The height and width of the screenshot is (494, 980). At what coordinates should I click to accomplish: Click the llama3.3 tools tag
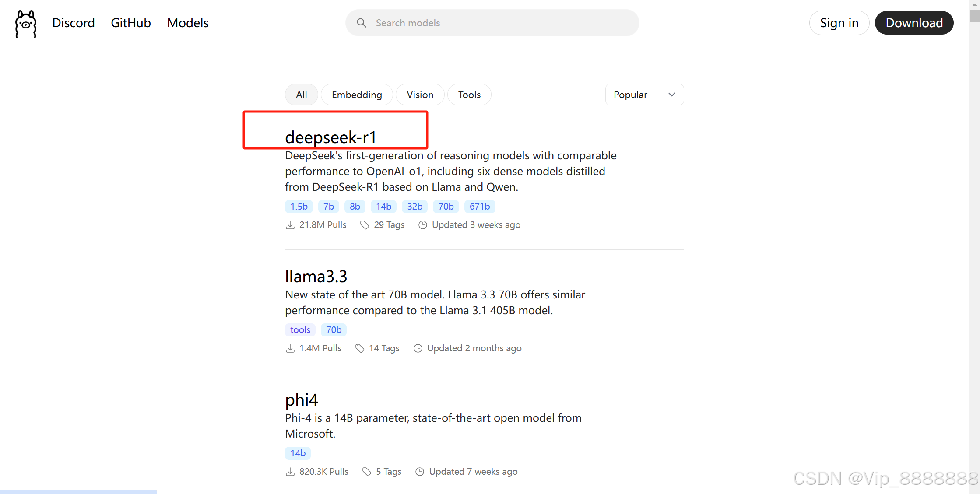(300, 330)
